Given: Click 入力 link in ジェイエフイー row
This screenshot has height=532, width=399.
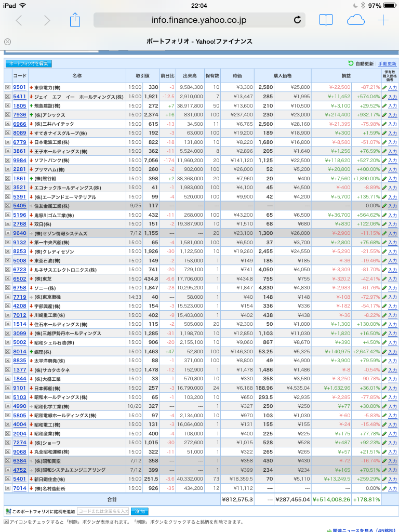Looking at the screenshot, I should coord(393,97).
